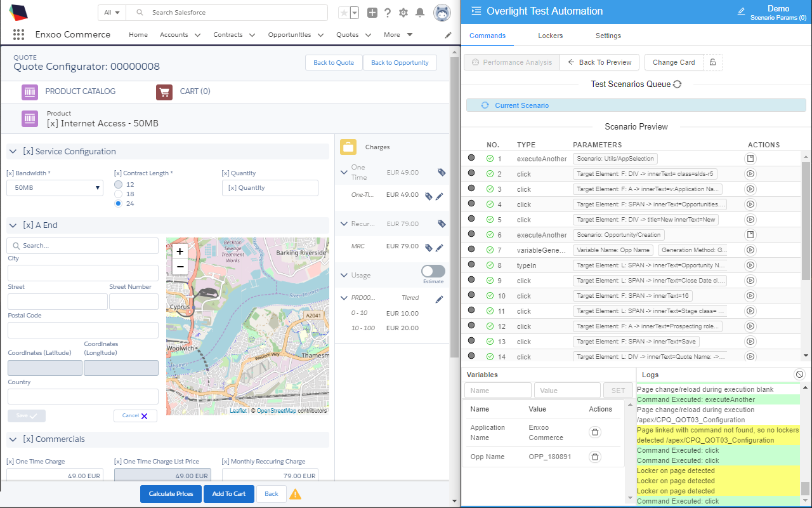
Task: Collapse the Usage charges group
Action: [x=344, y=276]
